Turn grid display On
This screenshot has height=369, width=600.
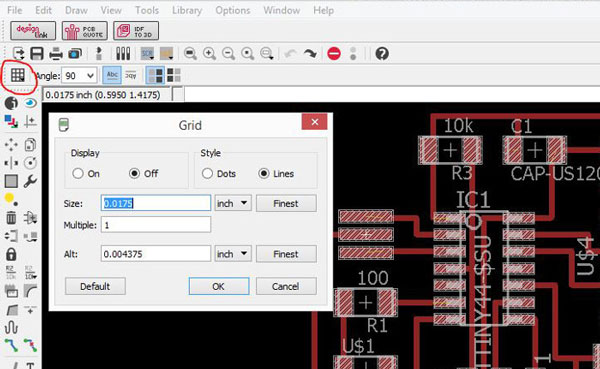click(78, 173)
